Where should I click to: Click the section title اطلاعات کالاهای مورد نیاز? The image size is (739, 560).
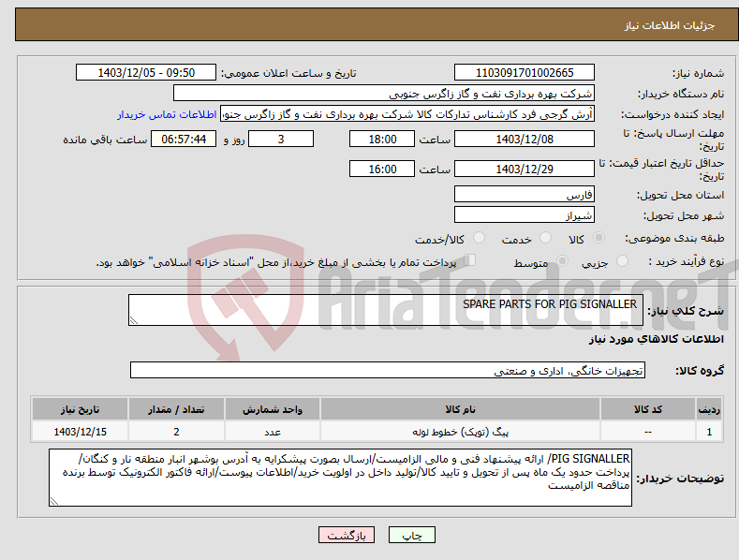(x=656, y=339)
